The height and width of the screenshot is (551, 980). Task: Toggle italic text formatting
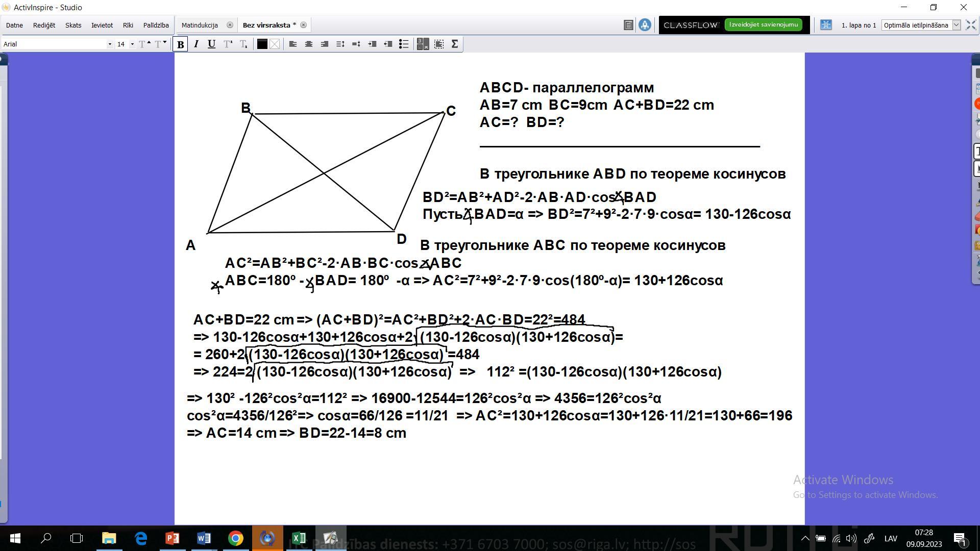click(196, 44)
